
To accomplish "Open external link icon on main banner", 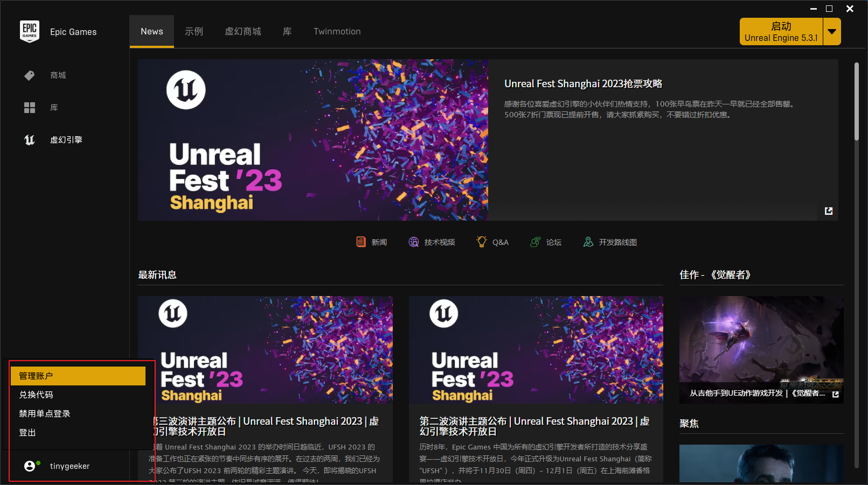I will tap(829, 211).
